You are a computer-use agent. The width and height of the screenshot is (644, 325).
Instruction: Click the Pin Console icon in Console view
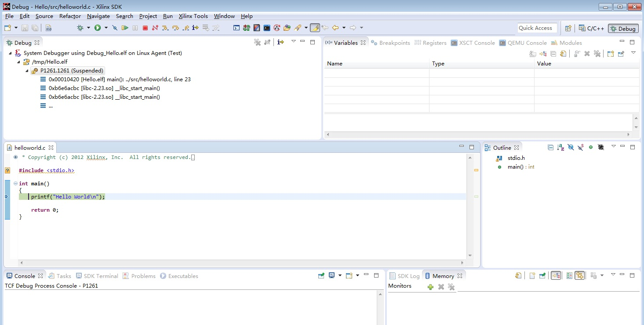(321, 275)
